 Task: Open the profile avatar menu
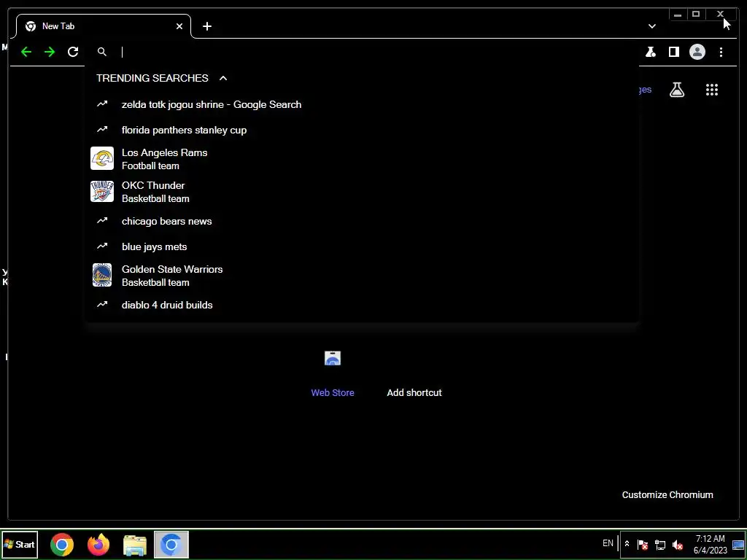point(697,52)
